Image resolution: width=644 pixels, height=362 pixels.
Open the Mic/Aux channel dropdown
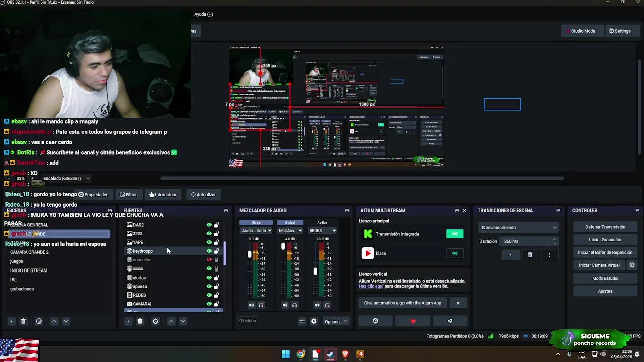[x=290, y=231]
